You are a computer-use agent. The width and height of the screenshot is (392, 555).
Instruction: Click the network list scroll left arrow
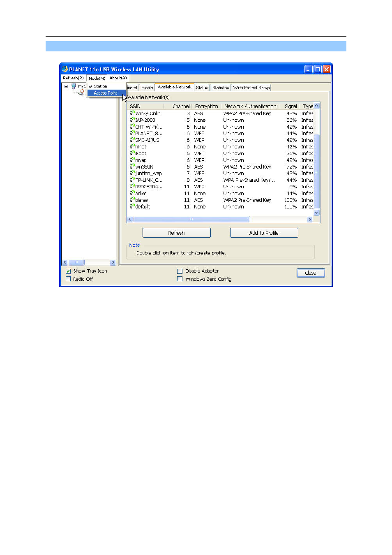coord(130,219)
